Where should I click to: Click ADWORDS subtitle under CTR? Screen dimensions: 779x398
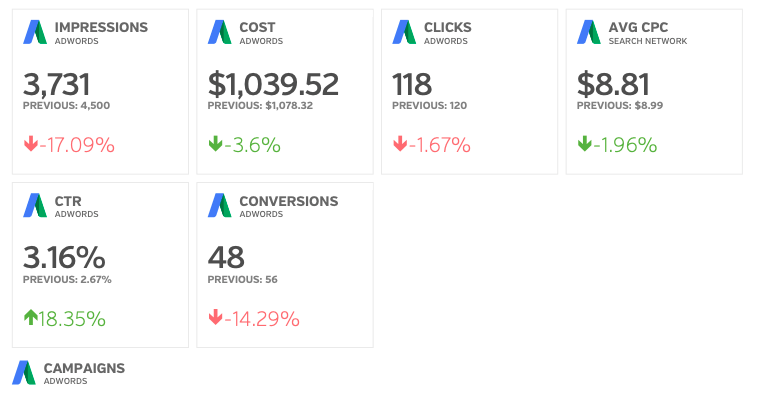point(77,214)
